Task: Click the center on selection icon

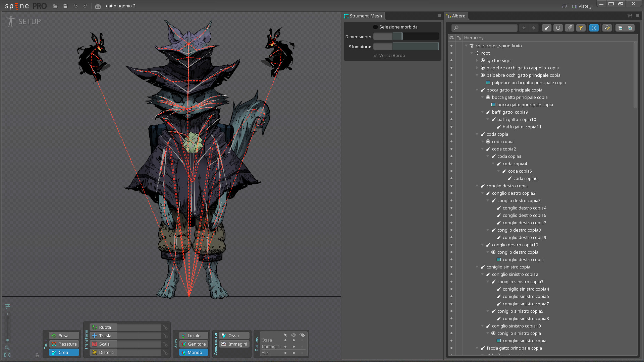Action: (594, 28)
